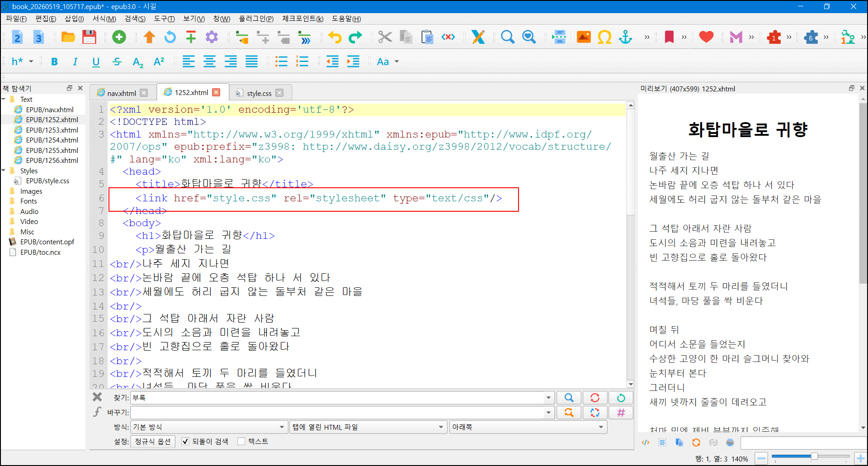Click the red puzzle plugin 1 icon
This screenshot has height=466, width=868.
[774, 37]
